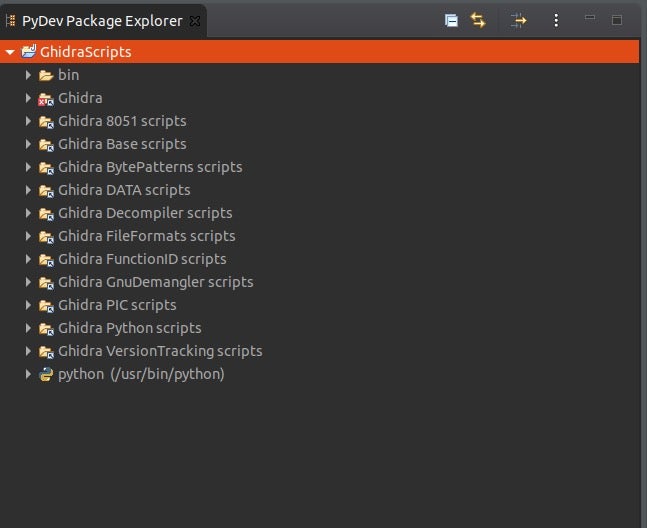This screenshot has width=647, height=528.
Task: Select Ghidra VersionTracking scripts item
Action: click(x=160, y=351)
